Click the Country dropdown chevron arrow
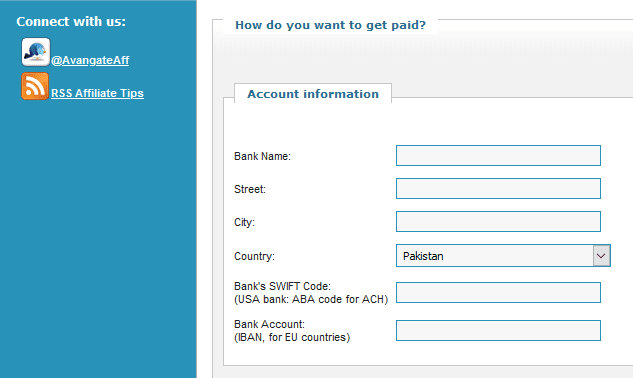Screen dimensions: 633x378 [602, 256]
